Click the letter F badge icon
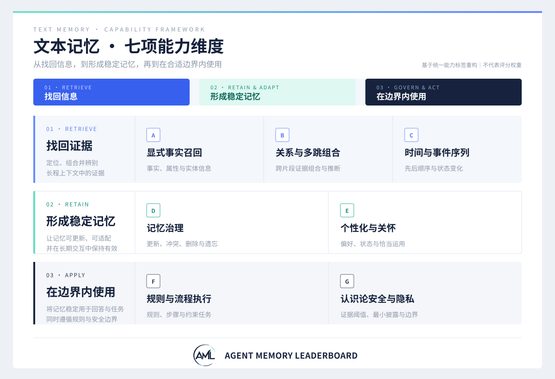Image resolution: width=555 pixels, height=379 pixels. tap(153, 281)
